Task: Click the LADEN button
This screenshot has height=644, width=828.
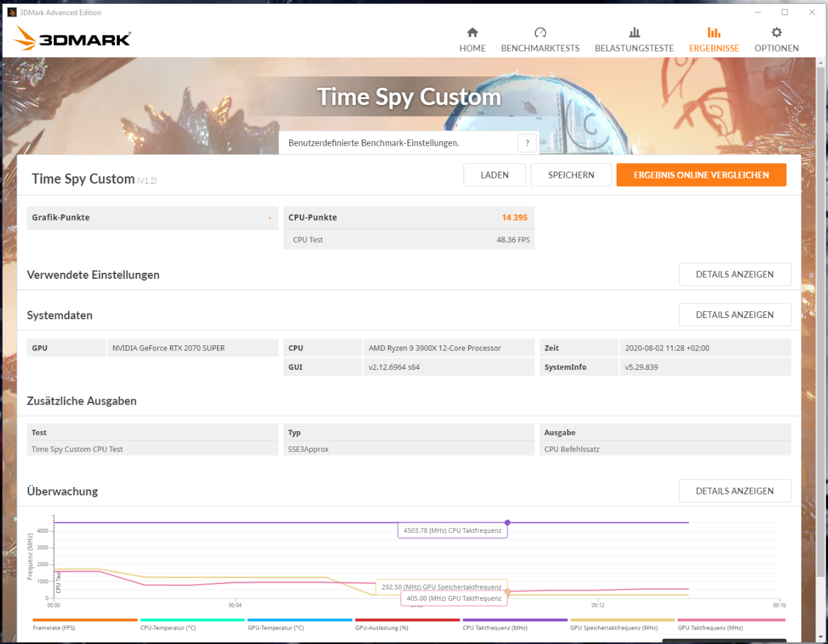Action: 495,175
